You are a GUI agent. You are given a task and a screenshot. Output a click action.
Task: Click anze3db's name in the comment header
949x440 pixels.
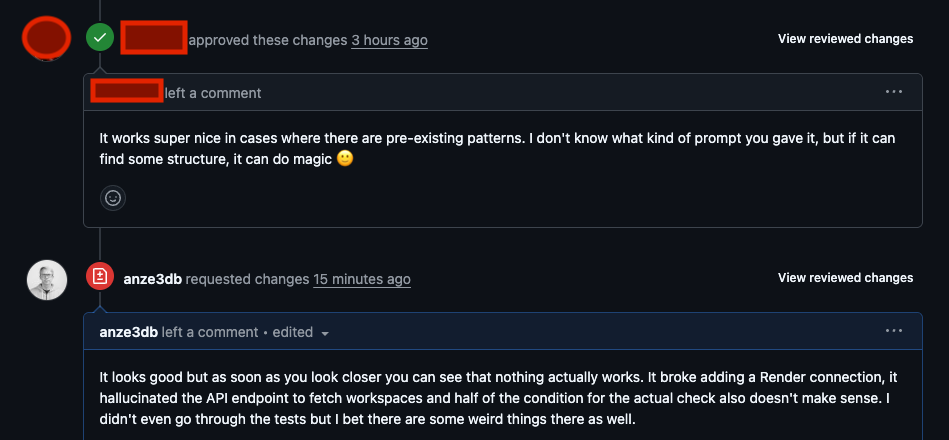pos(129,332)
